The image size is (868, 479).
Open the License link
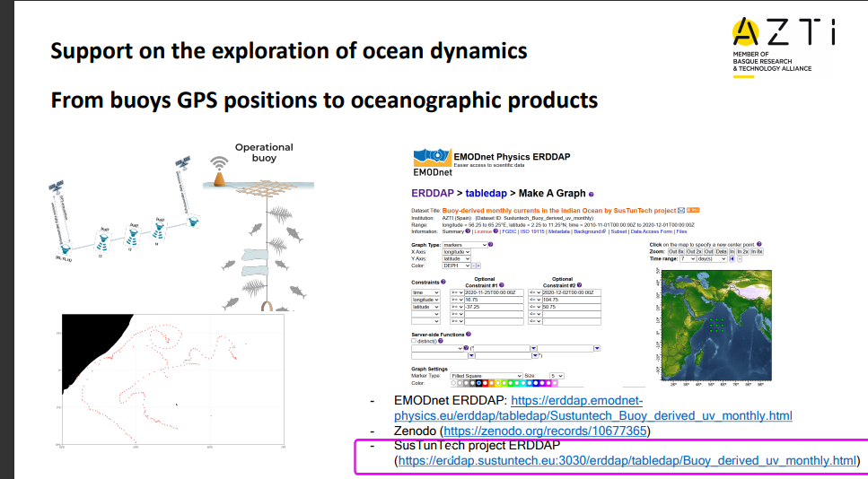[483, 231]
